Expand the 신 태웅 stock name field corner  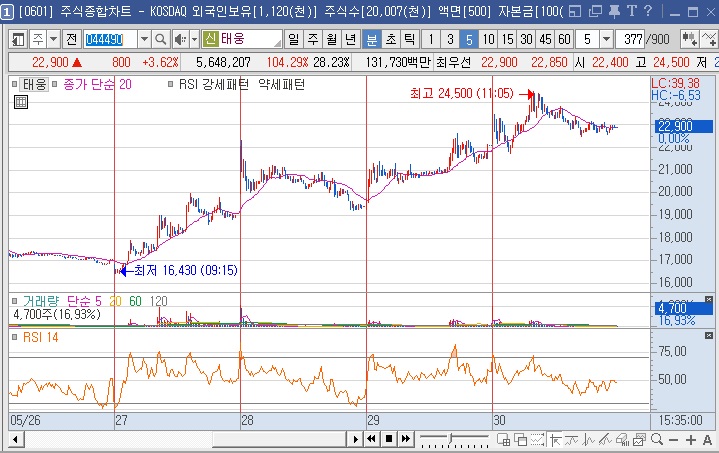point(277,44)
